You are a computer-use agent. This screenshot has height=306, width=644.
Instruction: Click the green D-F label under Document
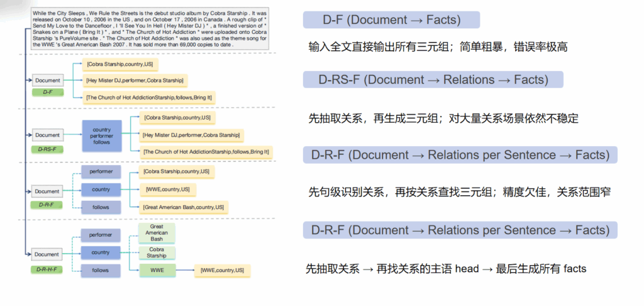(x=47, y=92)
